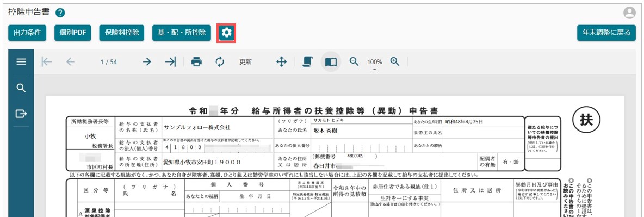Image resolution: width=644 pixels, height=217 pixels.
Task: Open the search magnifier in sidebar
Action: 21,88
